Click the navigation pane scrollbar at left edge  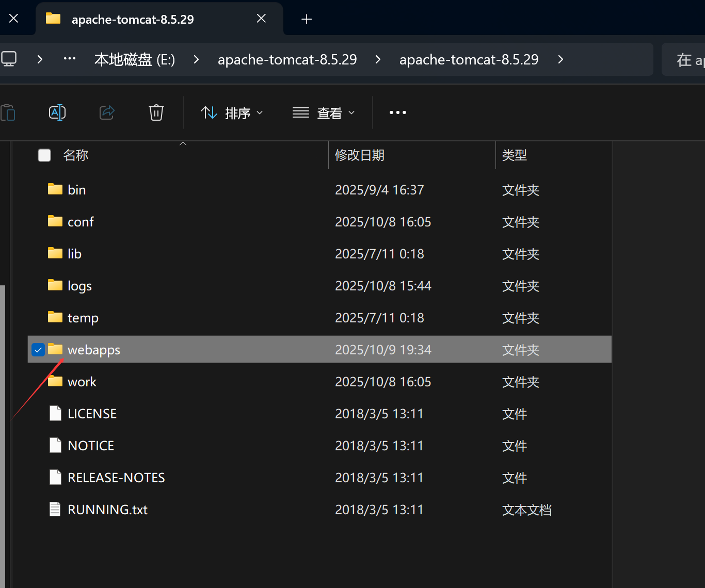[x=3, y=436]
